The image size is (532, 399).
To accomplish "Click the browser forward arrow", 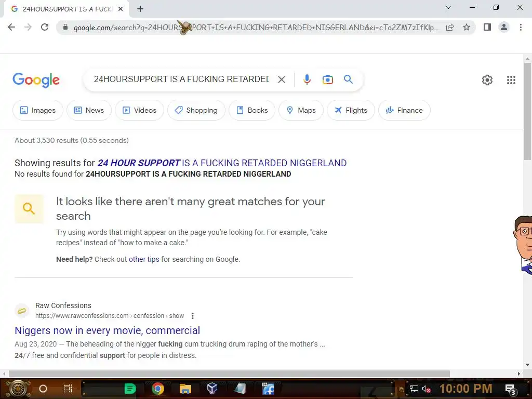I will pos(28,27).
